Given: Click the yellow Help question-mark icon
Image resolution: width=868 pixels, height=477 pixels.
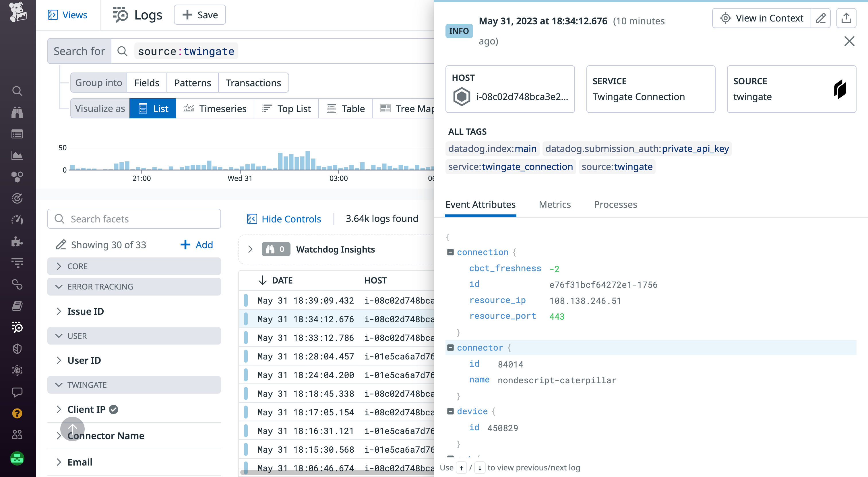Looking at the screenshot, I should [17, 413].
